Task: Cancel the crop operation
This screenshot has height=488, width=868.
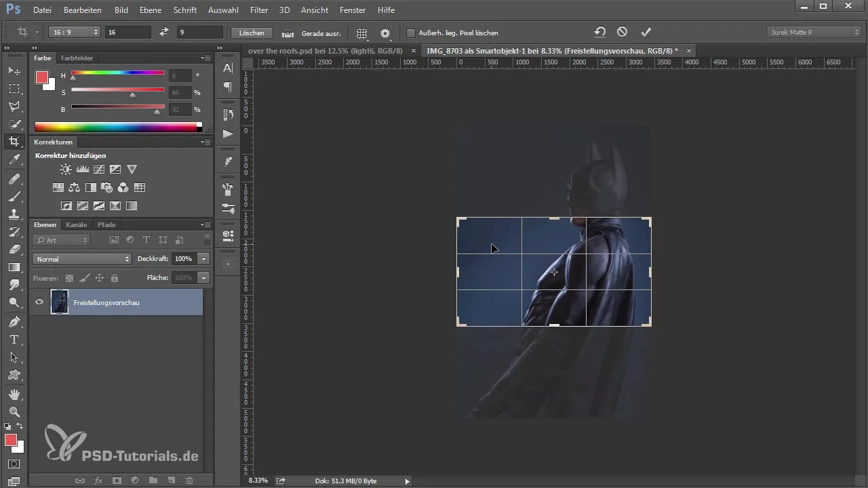Action: (622, 32)
